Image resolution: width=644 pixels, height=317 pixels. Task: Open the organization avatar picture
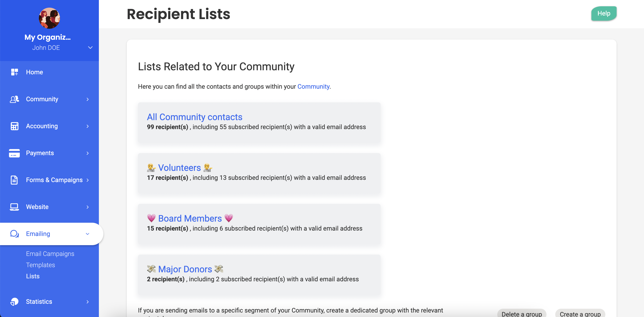(49, 18)
